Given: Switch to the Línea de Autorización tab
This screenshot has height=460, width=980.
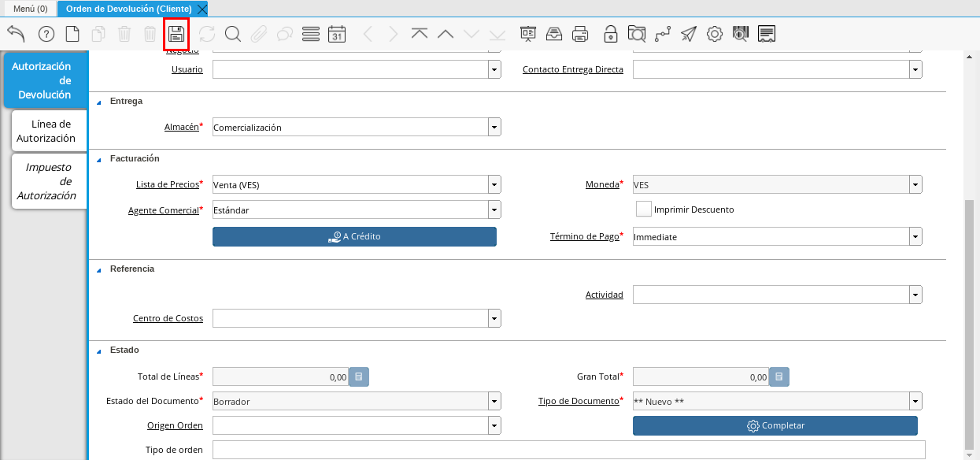Looking at the screenshot, I should point(47,131).
